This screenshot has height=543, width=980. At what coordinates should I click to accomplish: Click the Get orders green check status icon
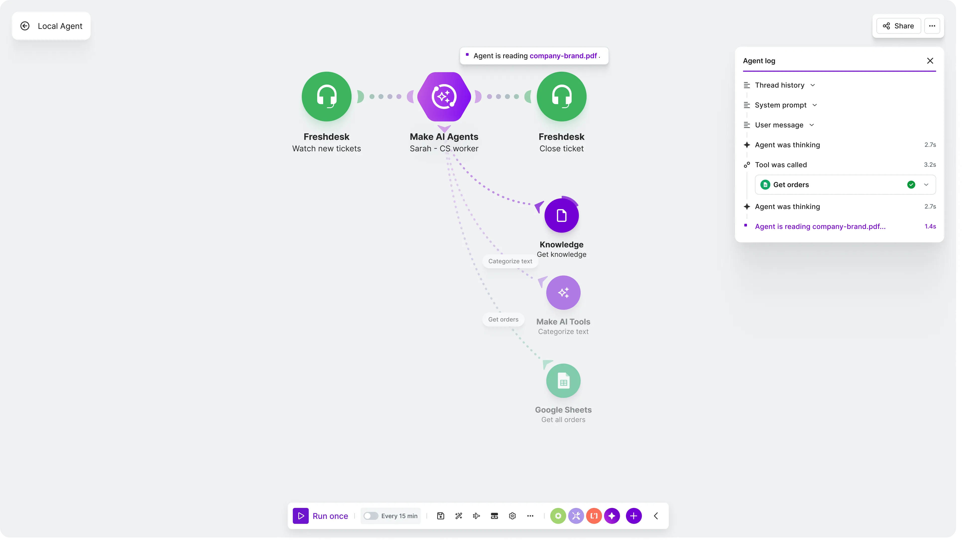tap(911, 185)
